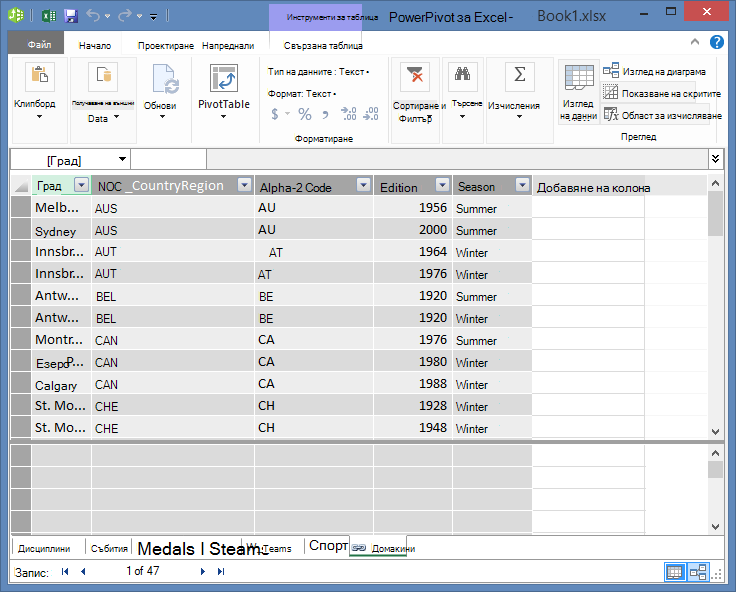This screenshot has width=736, height=592.
Task: Toggle Показване на скритите option
Action: click(662, 93)
